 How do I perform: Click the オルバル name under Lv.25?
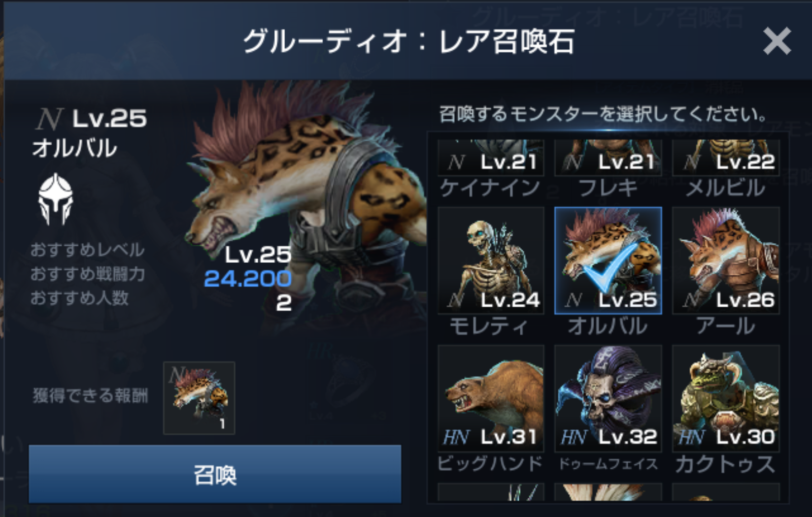(x=75, y=148)
